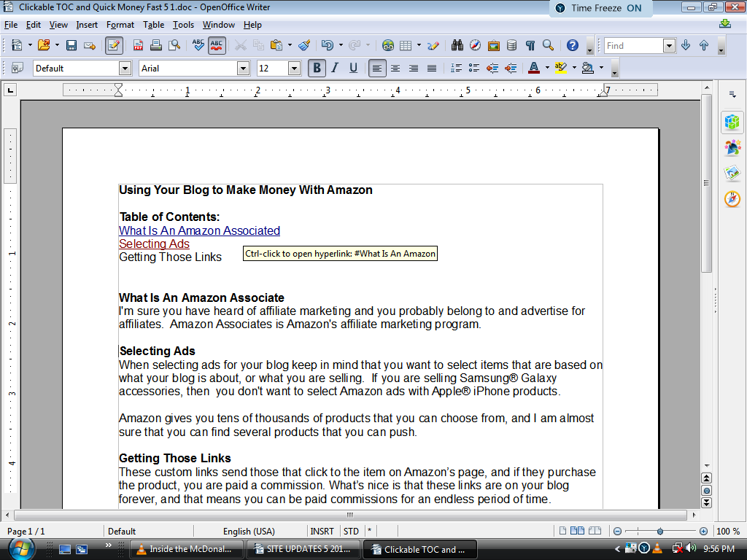747x560 pixels.
Task: Open Font Color dropdown arrow
Action: (x=547, y=68)
